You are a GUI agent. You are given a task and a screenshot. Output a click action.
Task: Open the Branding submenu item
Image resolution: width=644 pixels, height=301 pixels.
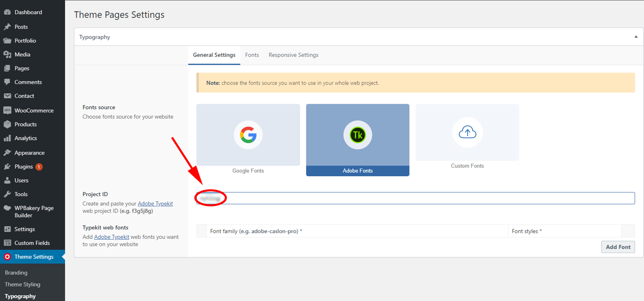click(x=16, y=273)
